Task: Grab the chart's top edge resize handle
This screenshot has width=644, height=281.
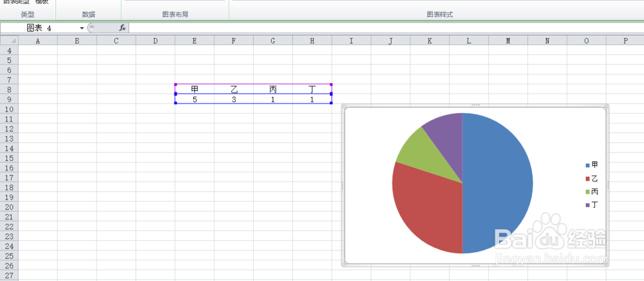Action: coord(476,105)
